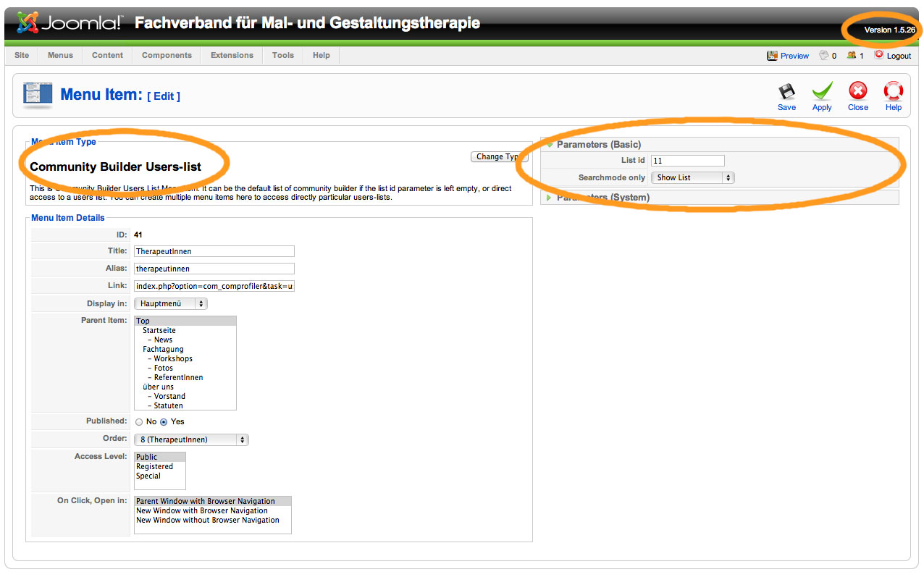Open the Order dropdown 8 (TherapeutInnen)
The height and width of the screenshot is (577, 924).
tap(191, 439)
